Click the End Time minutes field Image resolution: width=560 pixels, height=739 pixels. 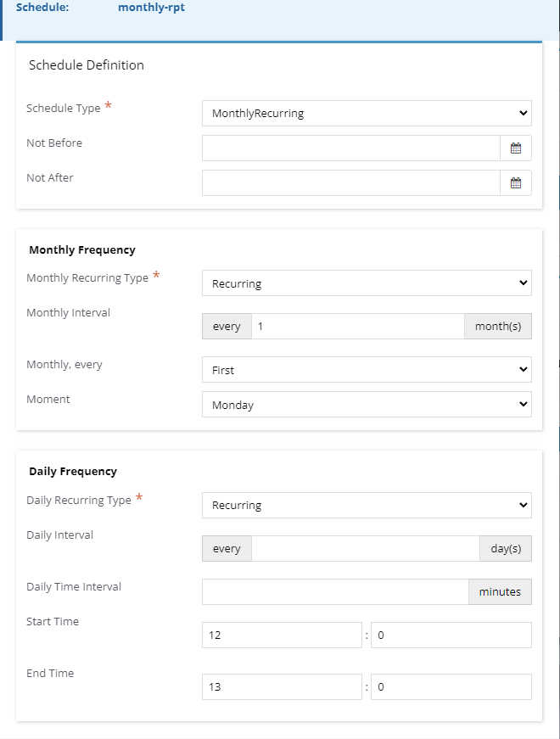coord(451,687)
